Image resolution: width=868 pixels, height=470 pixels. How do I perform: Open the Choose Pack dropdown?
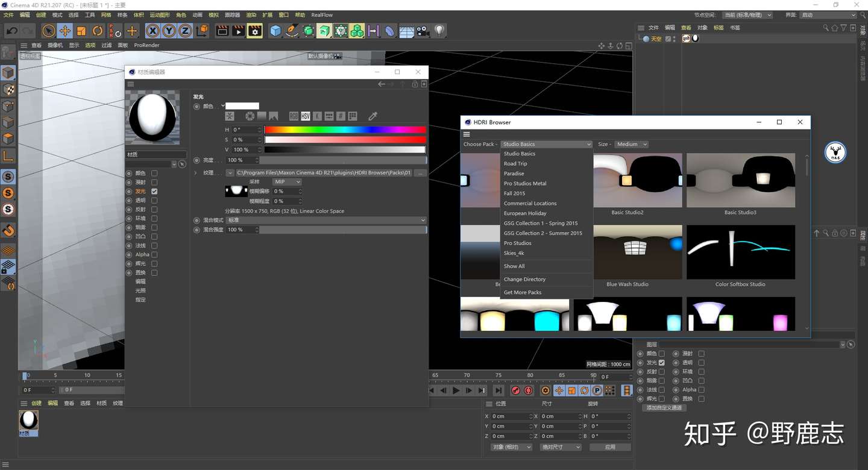coord(547,144)
